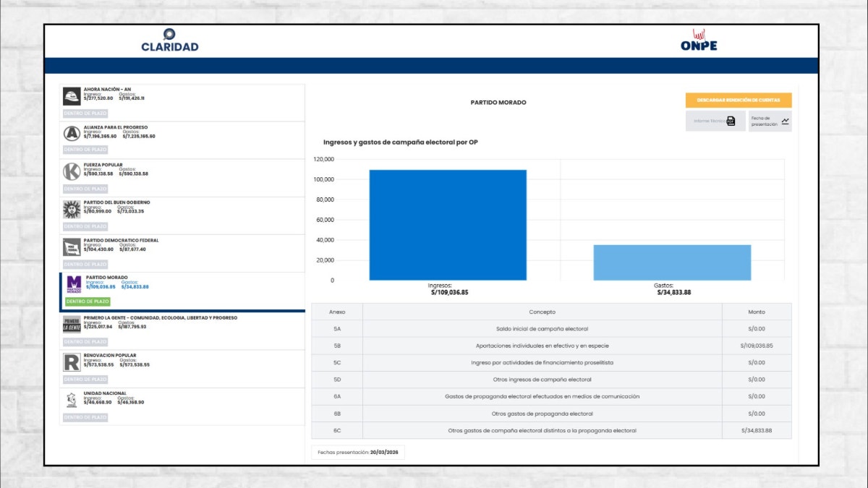Screen dimensions: 868x488
Task: Click Descargar Rendición de Cuentas button
Action: pos(739,100)
